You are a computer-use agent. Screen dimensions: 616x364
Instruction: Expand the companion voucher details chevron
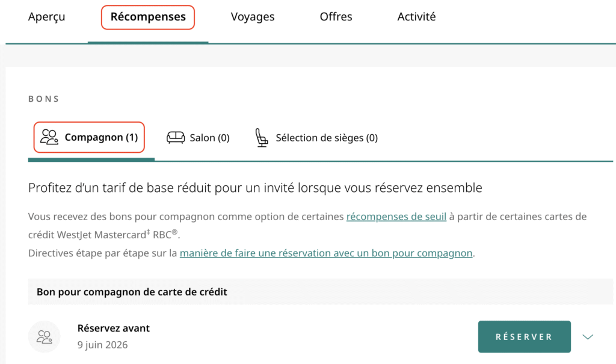click(x=588, y=337)
